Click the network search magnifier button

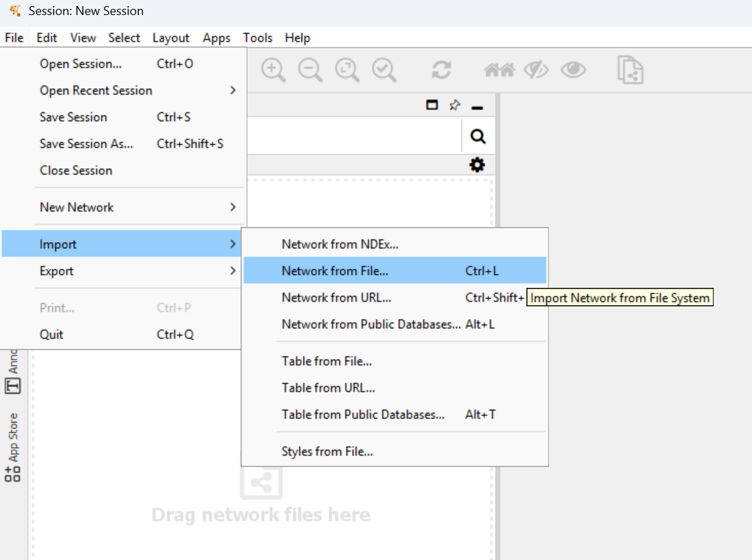(x=478, y=137)
